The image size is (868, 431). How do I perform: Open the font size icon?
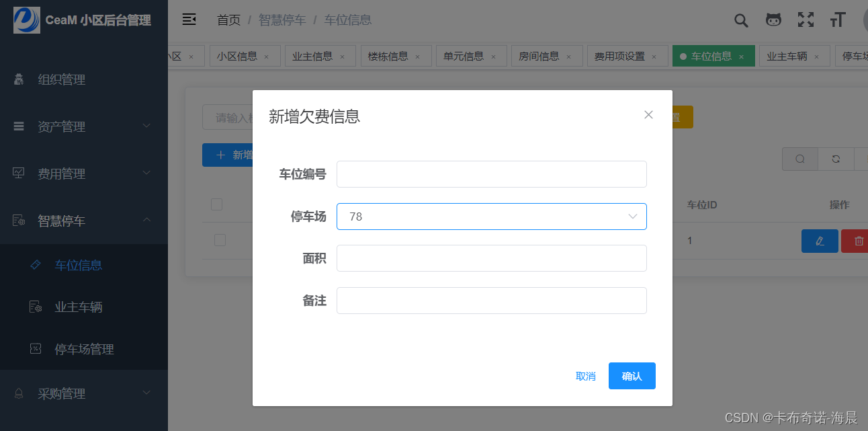(837, 20)
